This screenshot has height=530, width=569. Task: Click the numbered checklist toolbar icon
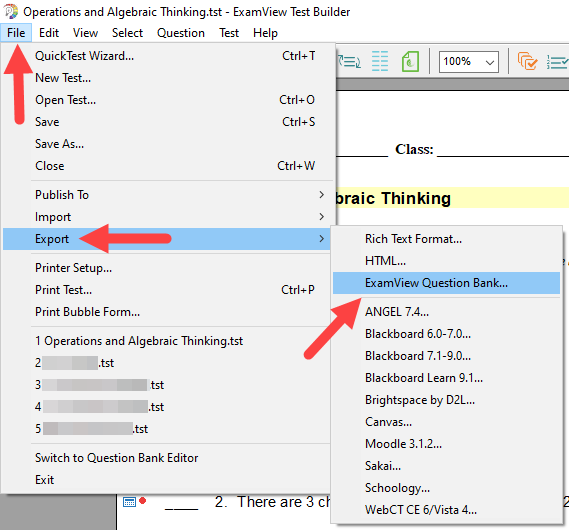pos(557,62)
